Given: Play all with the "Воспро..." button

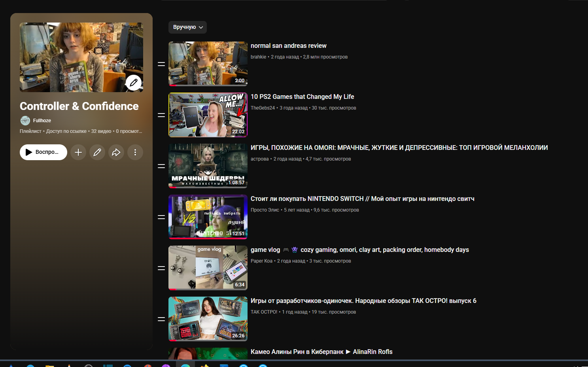Looking at the screenshot, I should click(x=43, y=152).
